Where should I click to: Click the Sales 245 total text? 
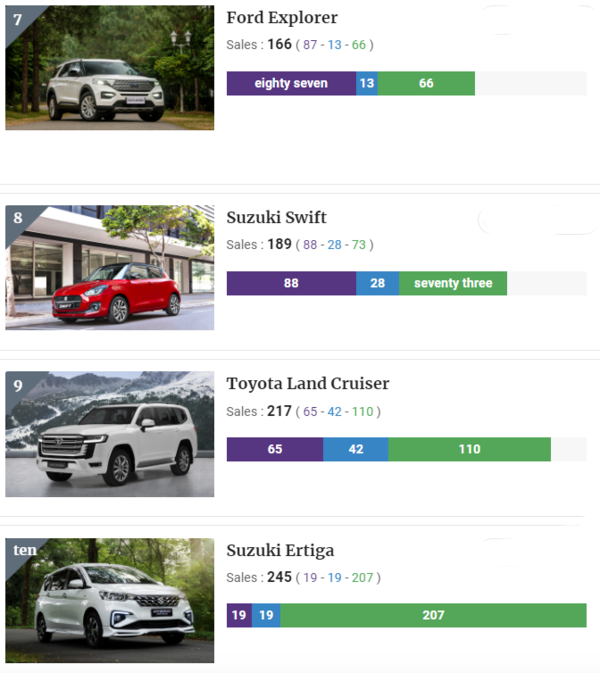point(259,577)
